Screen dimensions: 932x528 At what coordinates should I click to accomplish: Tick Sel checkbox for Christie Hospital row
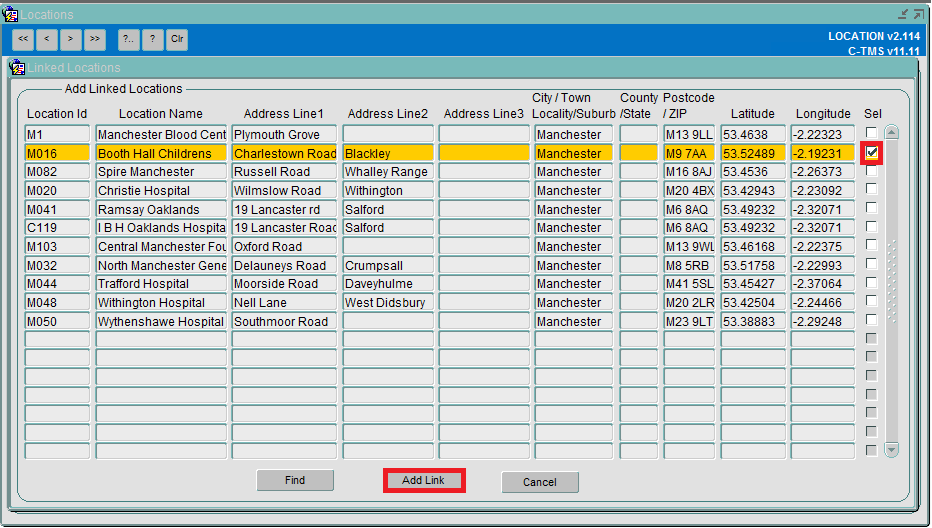871,190
